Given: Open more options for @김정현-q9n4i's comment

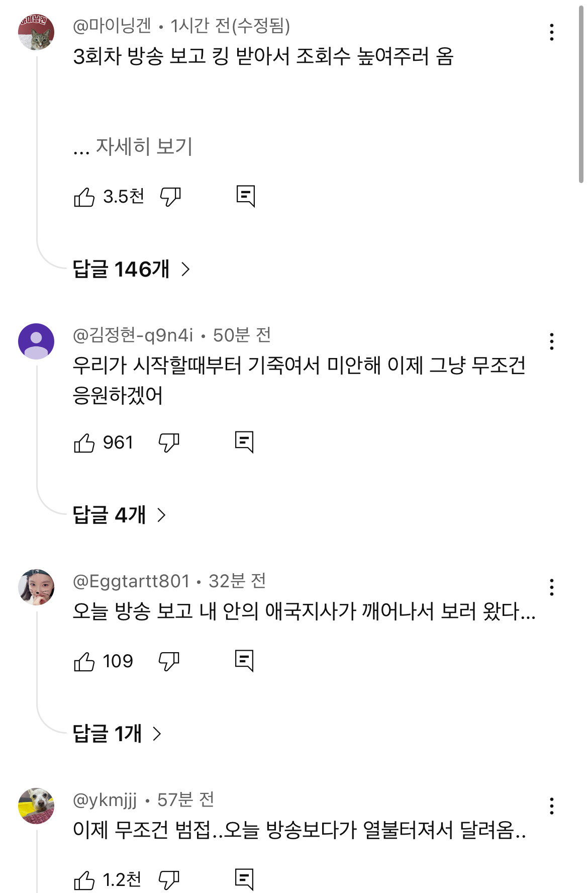Looking at the screenshot, I should [x=552, y=341].
